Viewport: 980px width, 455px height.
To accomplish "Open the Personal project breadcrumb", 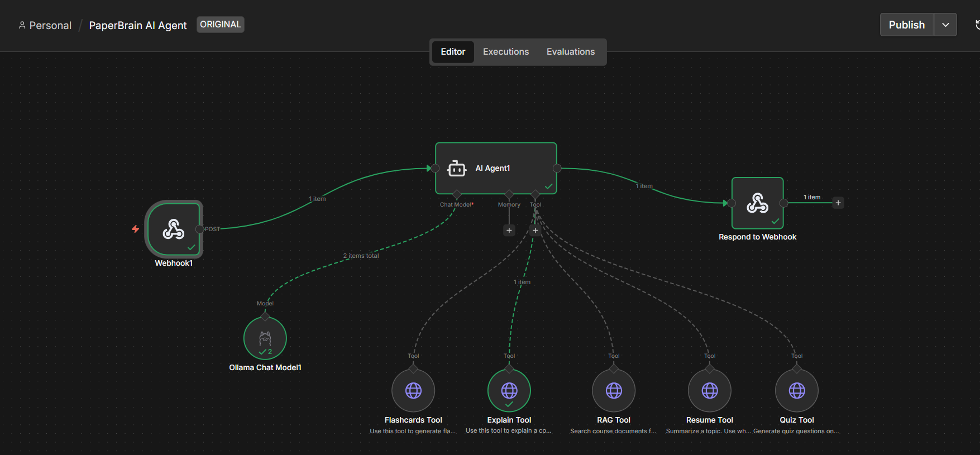I will click(45, 25).
